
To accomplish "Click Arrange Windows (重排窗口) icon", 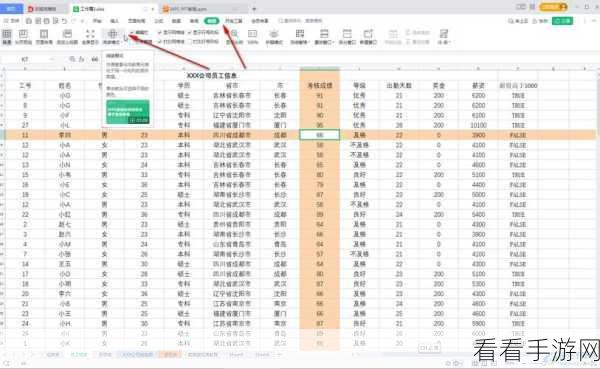I will [324, 34].
